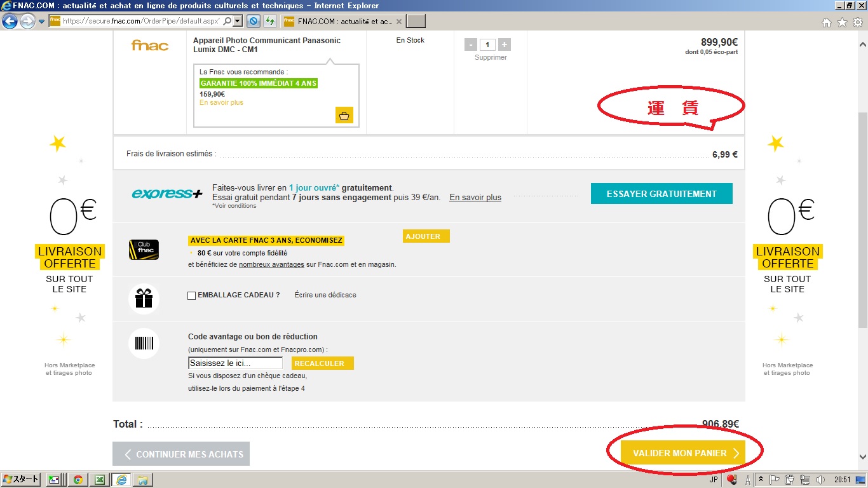
Task: Click the quantity field showing 1
Action: click(487, 44)
